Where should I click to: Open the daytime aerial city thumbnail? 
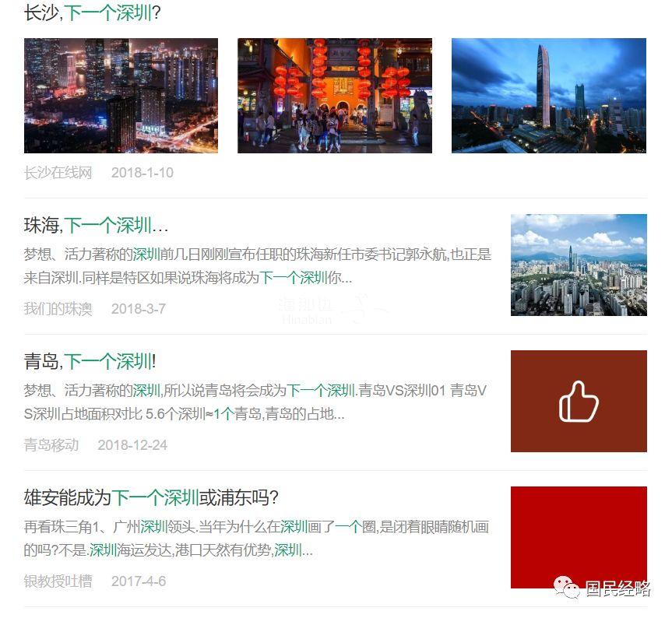click(x=579, y=265)
